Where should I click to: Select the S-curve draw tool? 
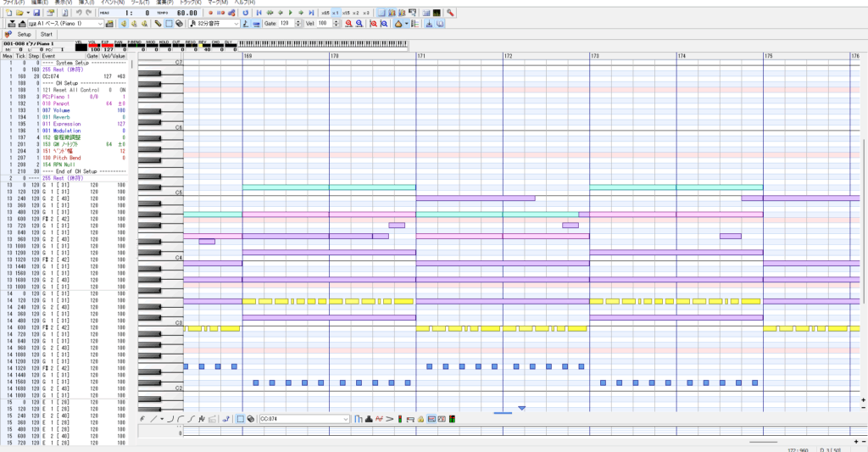point(191,419)
